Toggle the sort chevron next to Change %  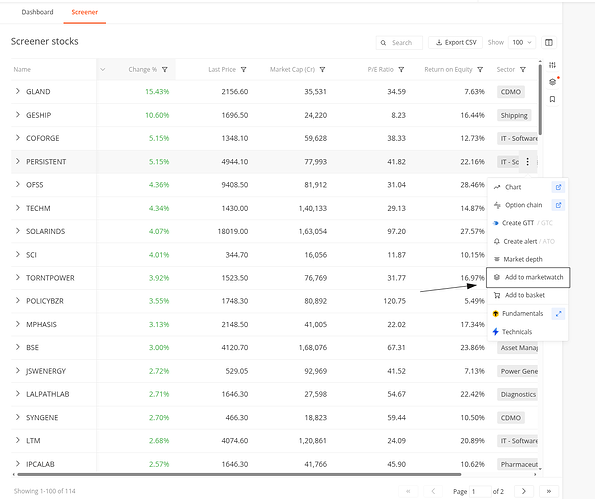click(102, 69)
